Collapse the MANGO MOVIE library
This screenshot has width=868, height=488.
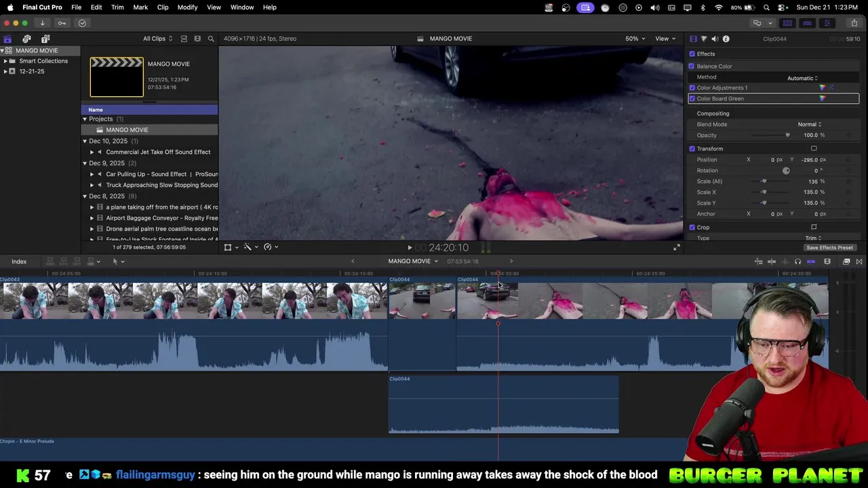click(x=3, y=51)
